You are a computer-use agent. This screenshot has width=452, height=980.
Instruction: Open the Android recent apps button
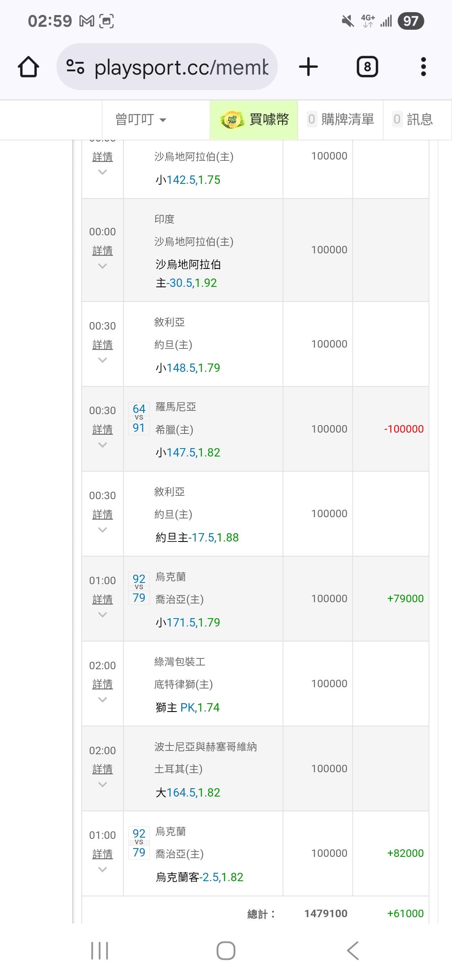[x=100, y=951]
